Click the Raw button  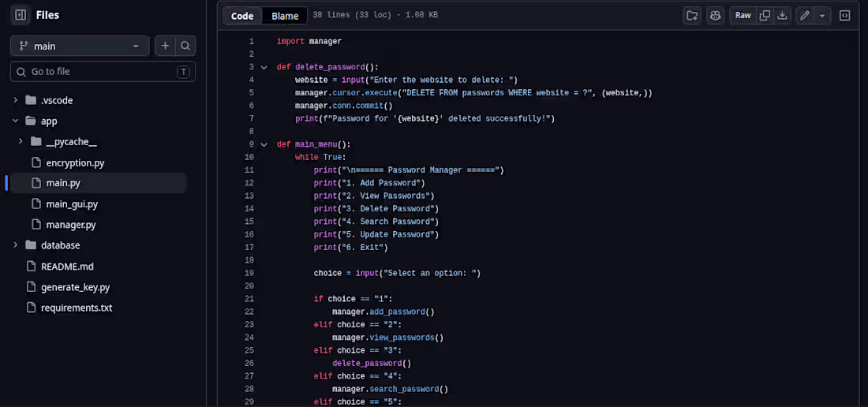pos(743,16)
